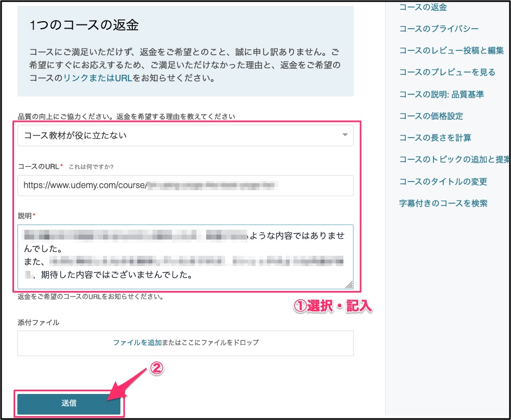Click the textarea resize handle corner

click(349, 285)
